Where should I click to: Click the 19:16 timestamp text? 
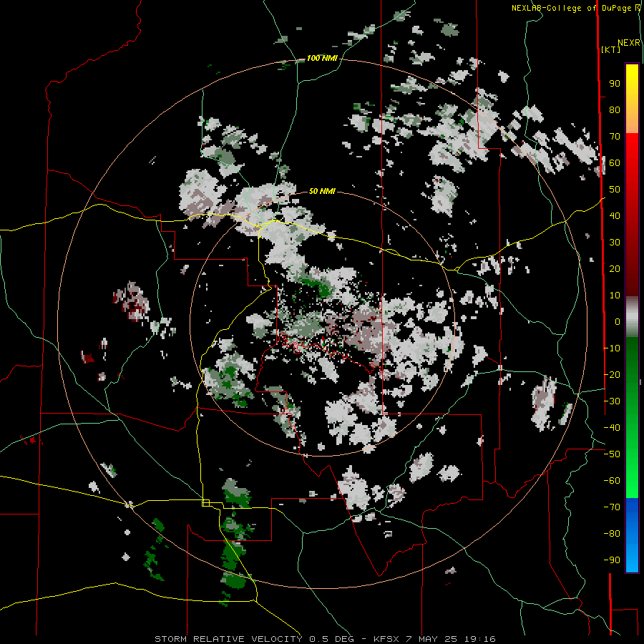click(x=480, y=639)
